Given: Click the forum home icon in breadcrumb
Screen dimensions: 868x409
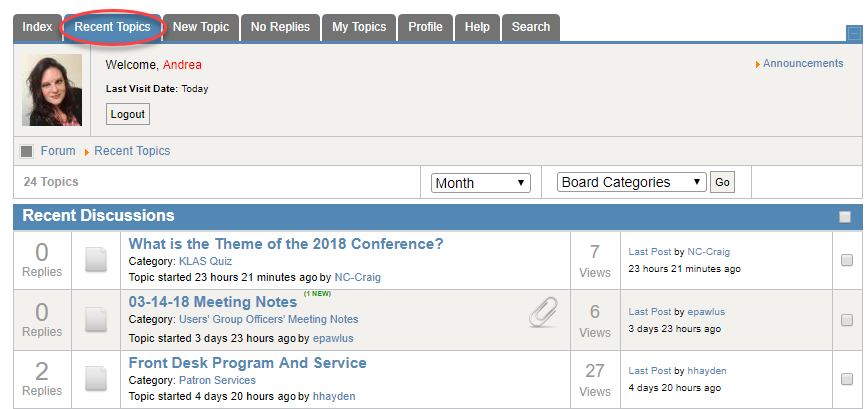Looking at the screenshot, I should click(x=27, y=151).
